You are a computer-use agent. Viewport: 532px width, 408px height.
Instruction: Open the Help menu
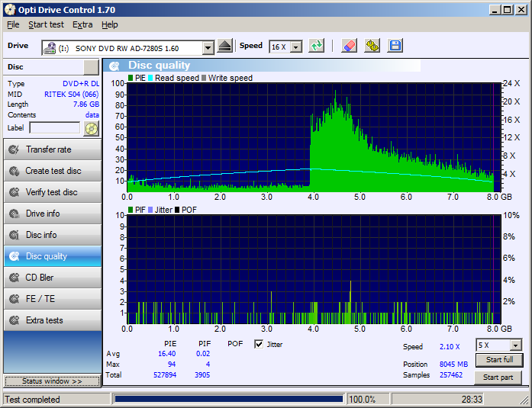pos(110,24)
